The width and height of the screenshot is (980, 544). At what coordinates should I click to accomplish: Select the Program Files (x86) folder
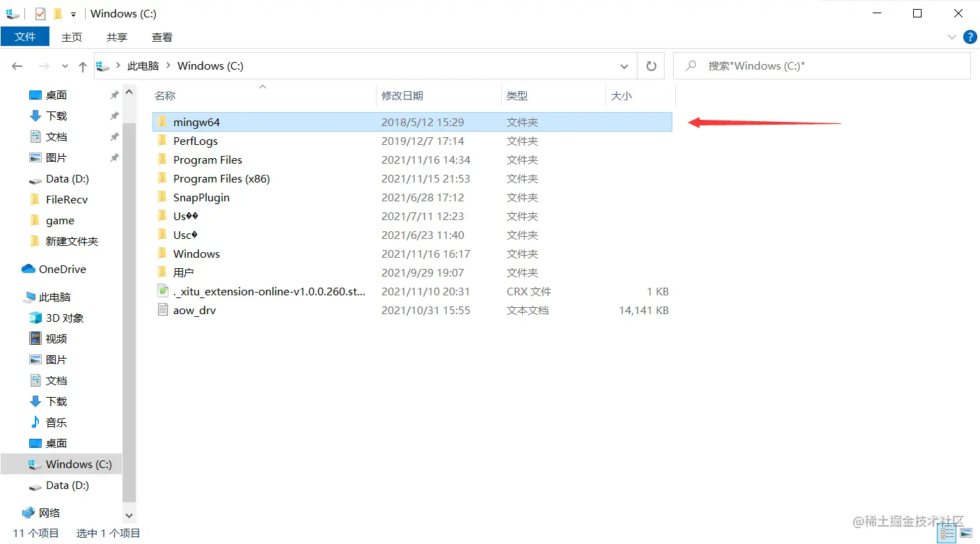pyautogui.click(x=412, y=178)
